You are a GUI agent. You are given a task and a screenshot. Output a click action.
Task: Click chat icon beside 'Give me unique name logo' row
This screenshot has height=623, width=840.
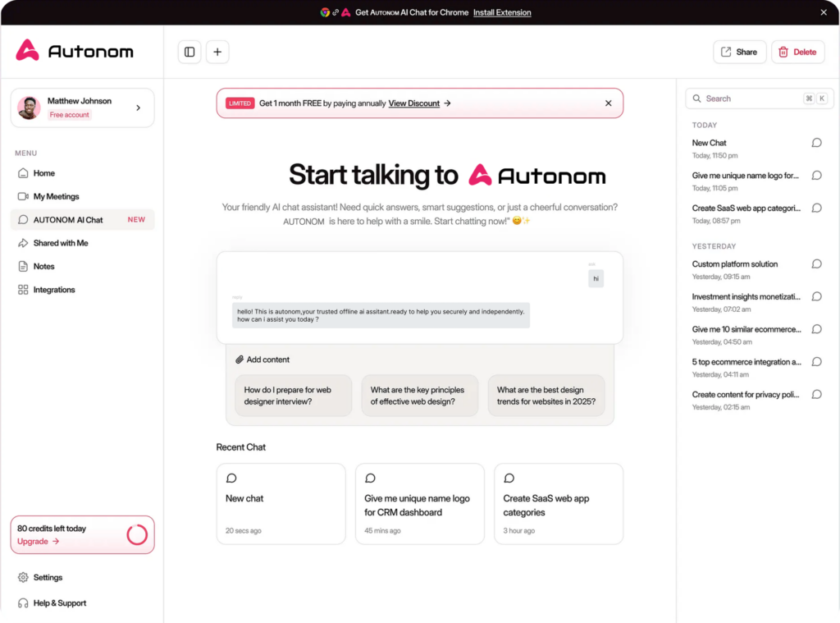tap(816, 176)
